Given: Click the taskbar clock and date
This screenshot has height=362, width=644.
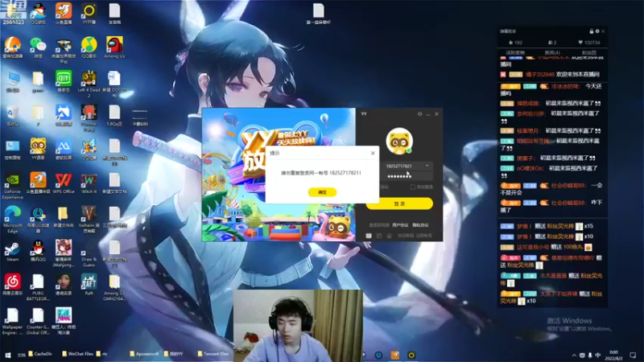Looking at the screenshot, I should tap(613, 356).
